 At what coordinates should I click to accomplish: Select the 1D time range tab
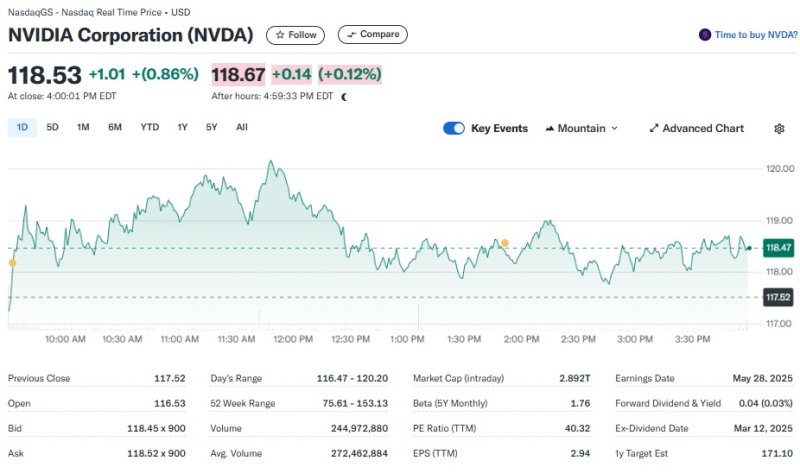22,127
